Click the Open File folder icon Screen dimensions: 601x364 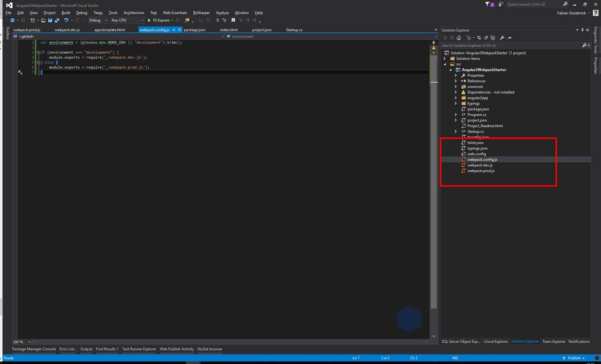(x=43, y=20)
